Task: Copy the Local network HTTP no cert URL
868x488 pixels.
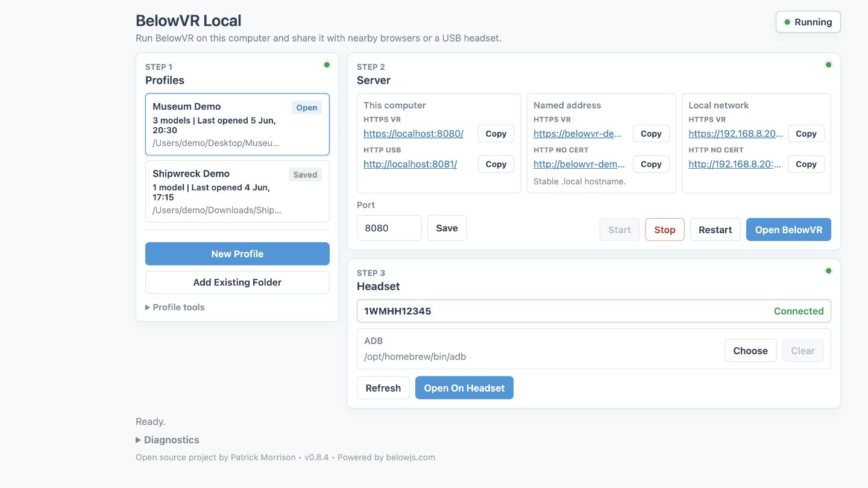Action: [806, 164]
